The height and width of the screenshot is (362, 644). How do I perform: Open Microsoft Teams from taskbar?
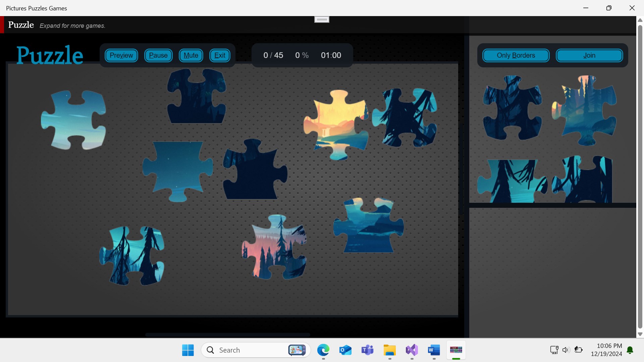point(367,350)
